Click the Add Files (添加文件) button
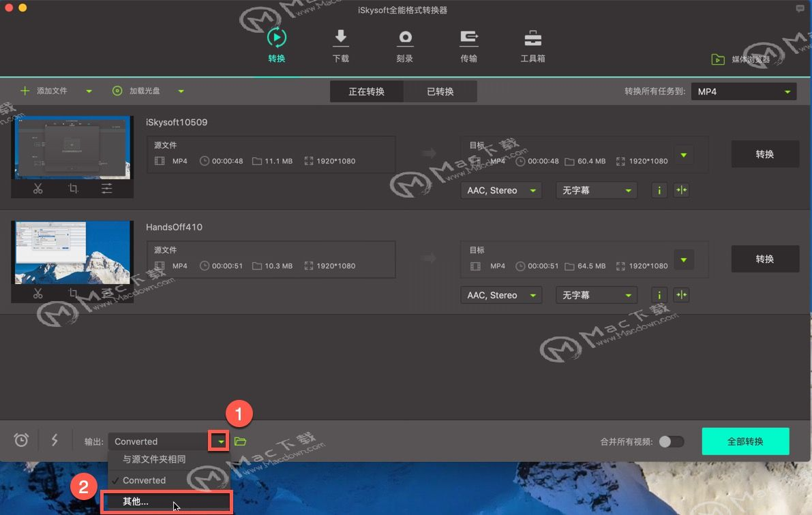 [44, 91]
